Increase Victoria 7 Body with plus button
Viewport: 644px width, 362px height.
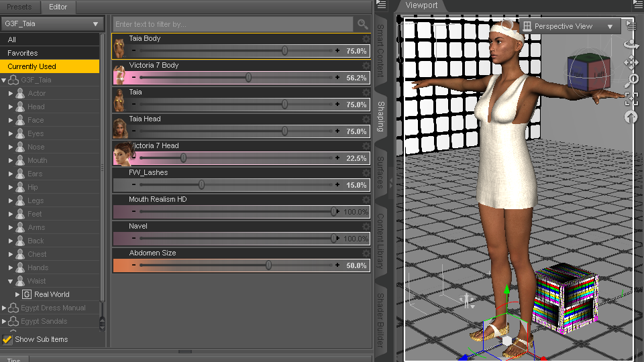pos(337,77)
